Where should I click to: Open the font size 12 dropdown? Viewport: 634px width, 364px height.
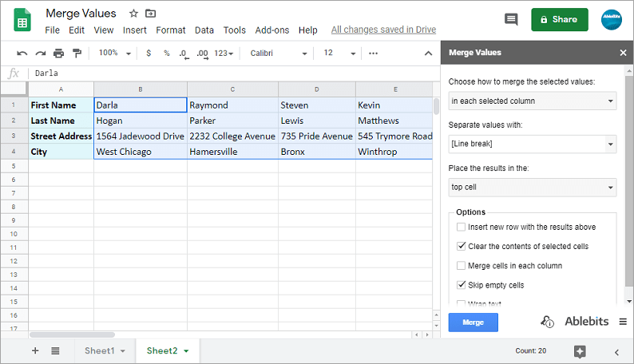[339, 53]
